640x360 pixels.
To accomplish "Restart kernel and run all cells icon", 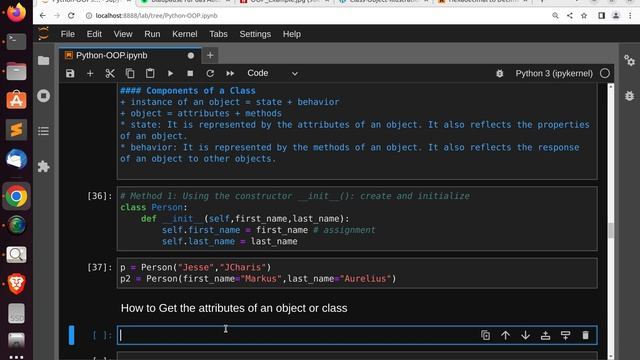I will click(x=230, y=73).
